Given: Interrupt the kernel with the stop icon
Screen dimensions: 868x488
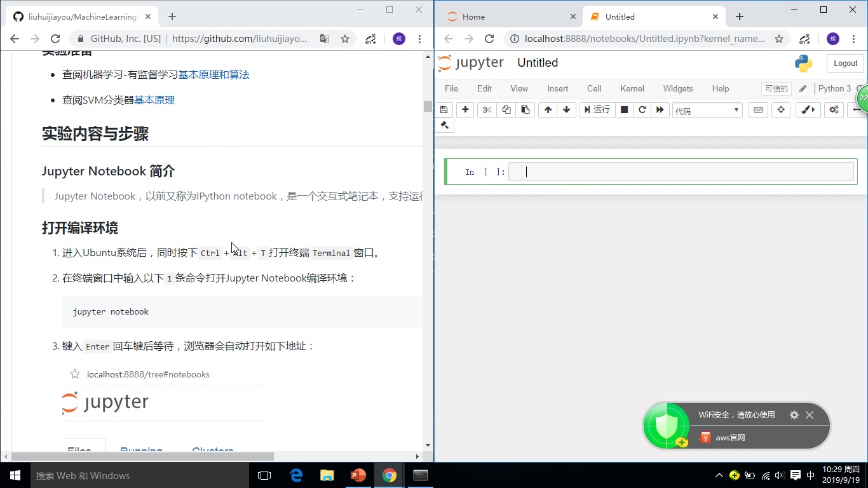Looking at the screenshot, I should [x=624, y=110].
